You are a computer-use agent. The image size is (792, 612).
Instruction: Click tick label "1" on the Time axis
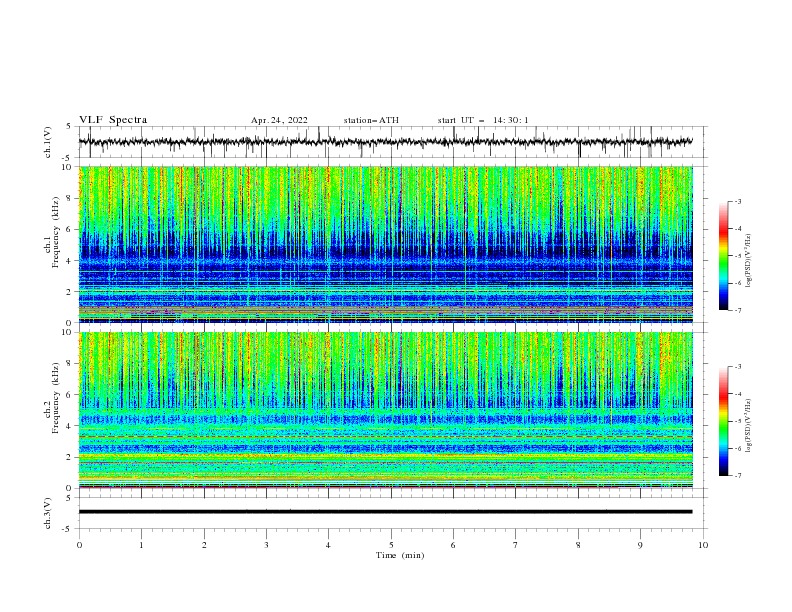pos(141,545)
